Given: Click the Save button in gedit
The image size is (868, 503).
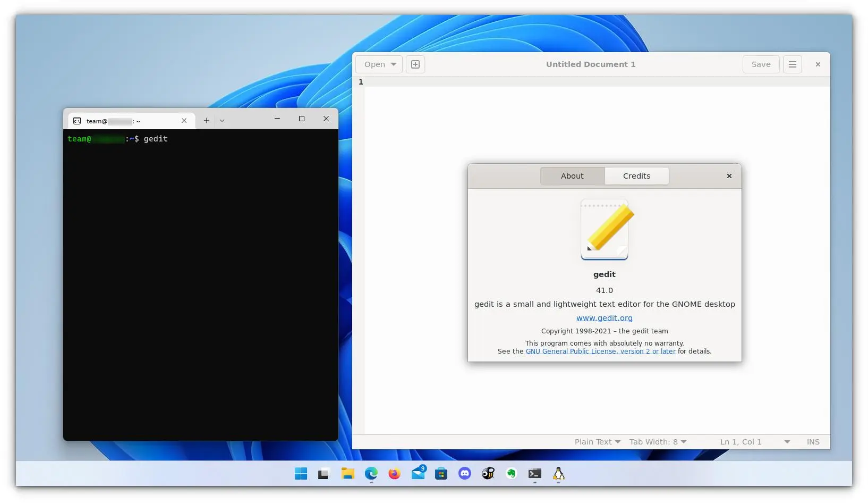Looking at the screenshot, I should coord(761,64).
